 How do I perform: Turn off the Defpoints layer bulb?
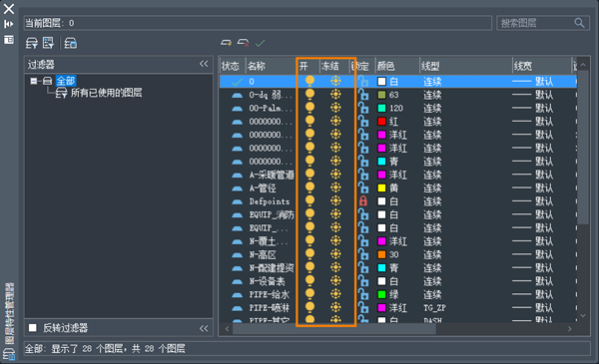[x=309, y=201]
